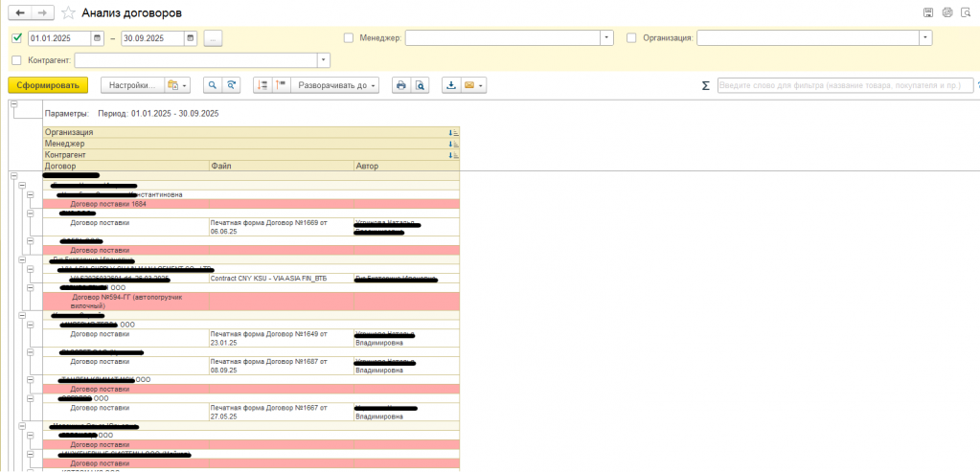
Task: Click the Контрагент input field
Action: [x=196, y=60]
